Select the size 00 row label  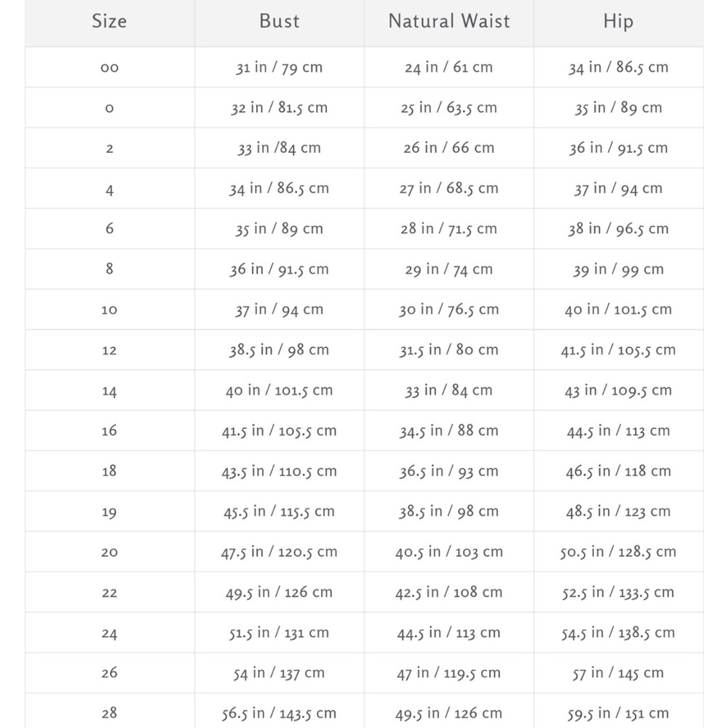[109, 68]
